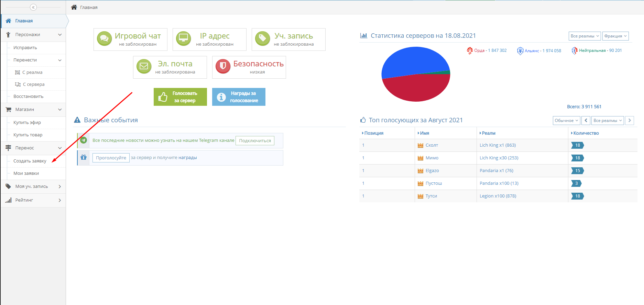Open Исправить menu item
The width and height of the screenshot is (644, 305).
pos(36,48)
